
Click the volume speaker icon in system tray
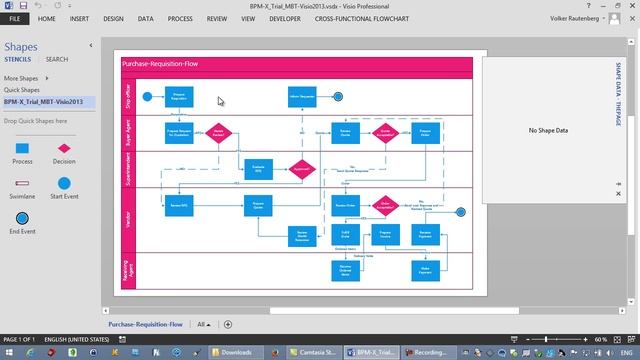click(x=610, y=352)
